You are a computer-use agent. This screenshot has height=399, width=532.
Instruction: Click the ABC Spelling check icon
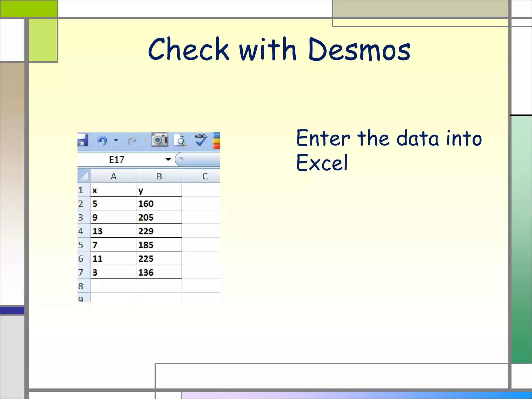click(x=200, y=140)
